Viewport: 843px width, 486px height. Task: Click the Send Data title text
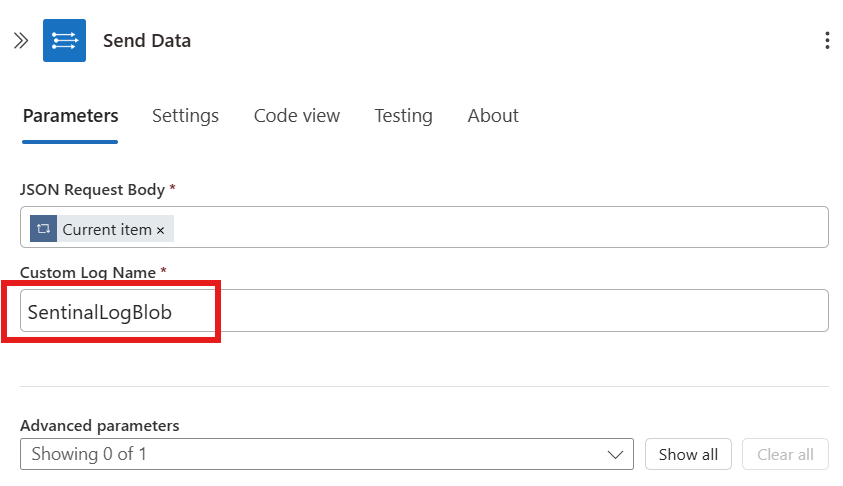coord(147,41)
